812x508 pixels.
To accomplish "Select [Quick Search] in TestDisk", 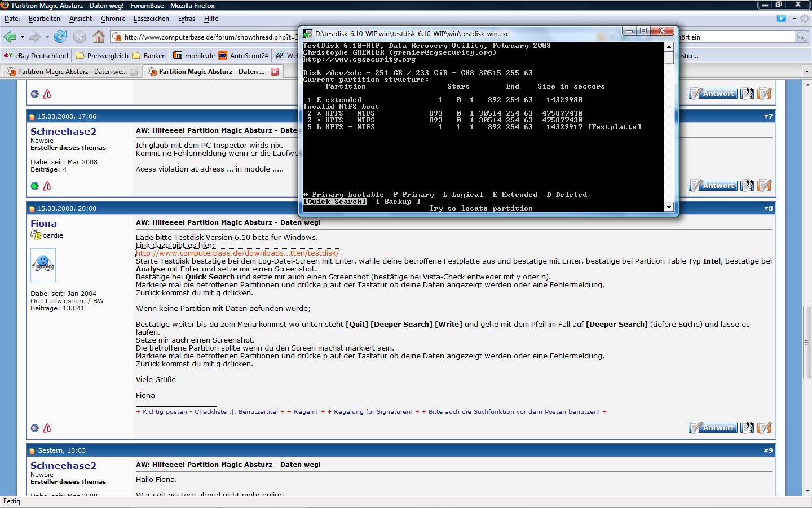I will (x=335, y=202).
